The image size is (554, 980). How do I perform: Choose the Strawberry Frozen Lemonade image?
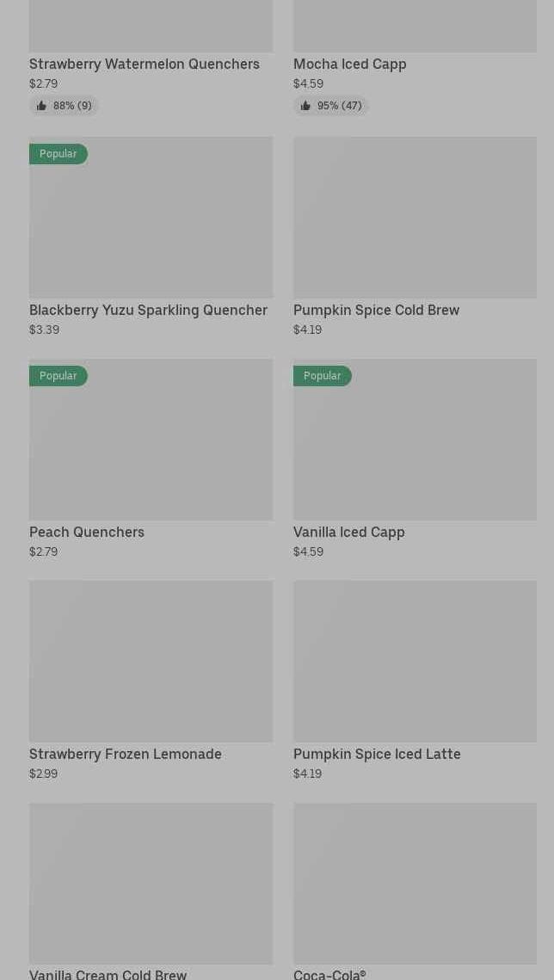[151, 661]
